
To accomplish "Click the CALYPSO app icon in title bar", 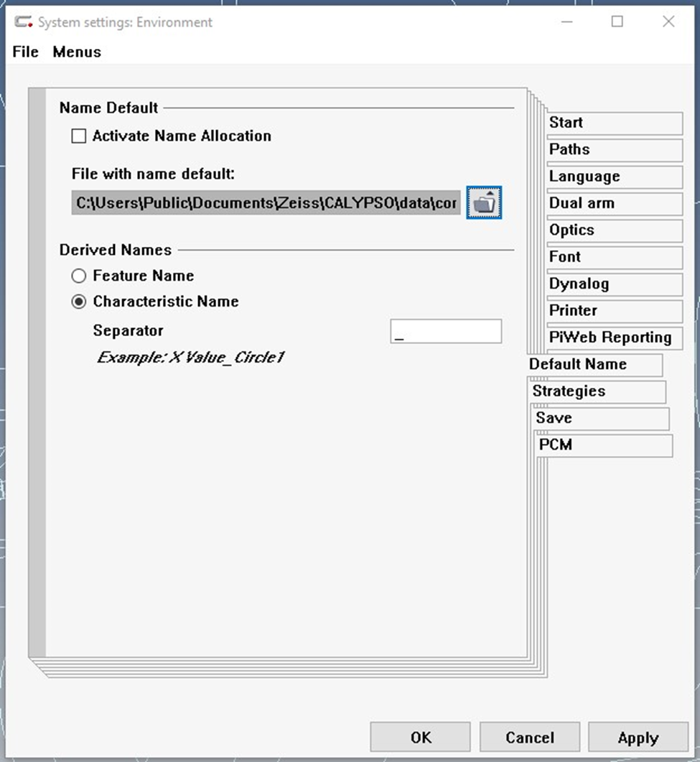I will (23, 22).
